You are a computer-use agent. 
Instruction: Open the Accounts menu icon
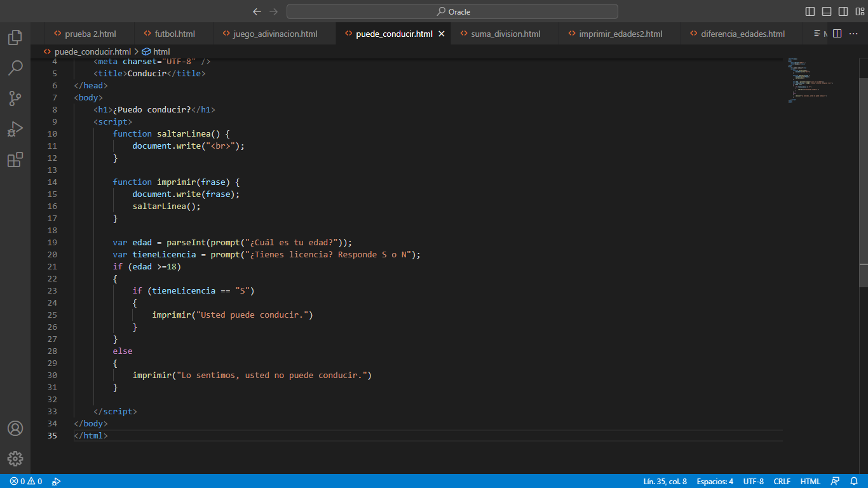(15, 428)
